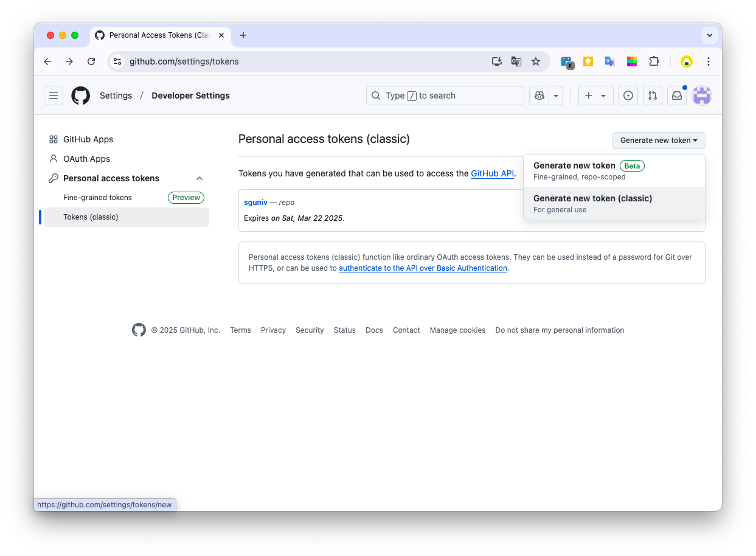Bookmark this page with the star icon
The image size is (756, 556).
[x=536, y=61]
